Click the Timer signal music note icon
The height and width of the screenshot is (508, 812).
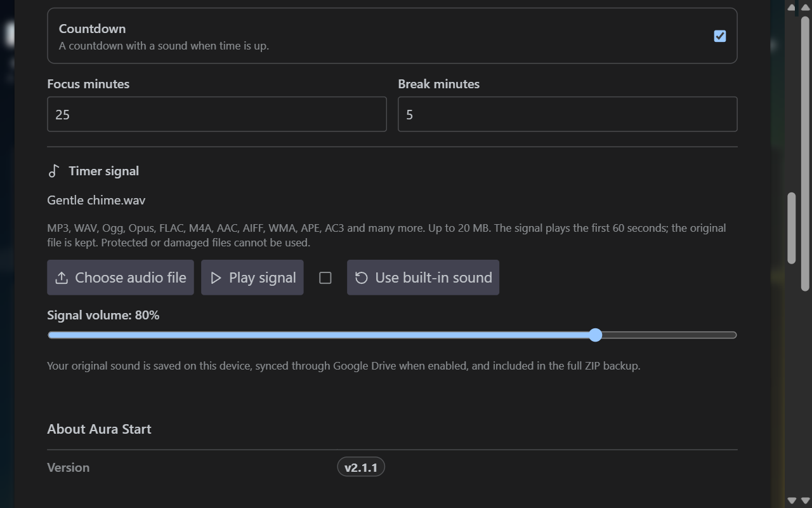click(54, 171)
